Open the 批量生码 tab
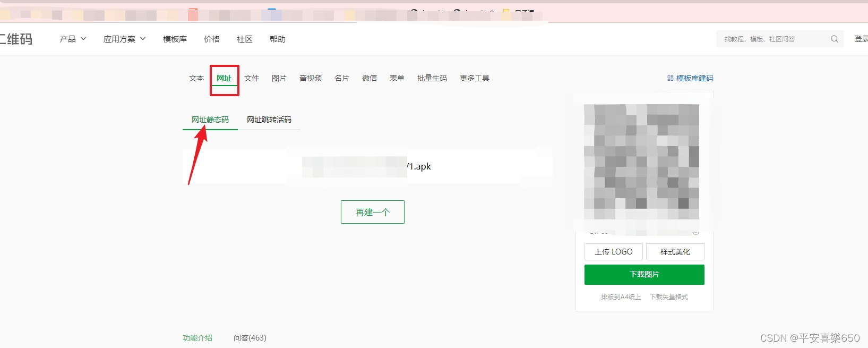The image size is (868, 348). (432, 78)
